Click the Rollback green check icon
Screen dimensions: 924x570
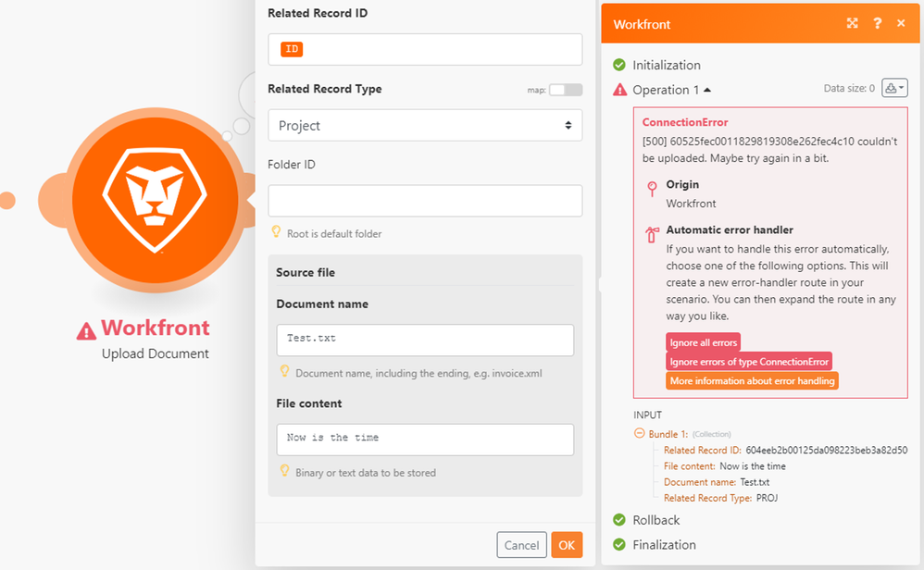point(619,520)
